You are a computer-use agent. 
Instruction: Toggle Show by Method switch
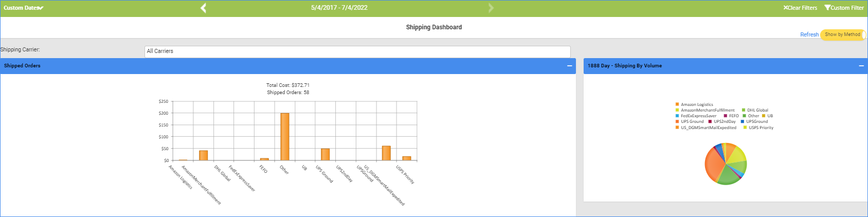843,34
